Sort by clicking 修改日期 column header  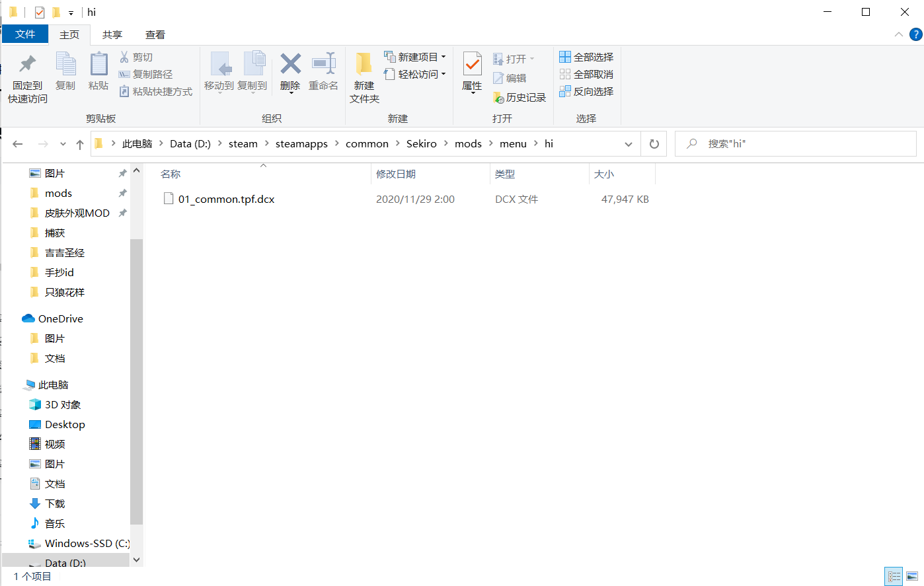tap(396, 174)
